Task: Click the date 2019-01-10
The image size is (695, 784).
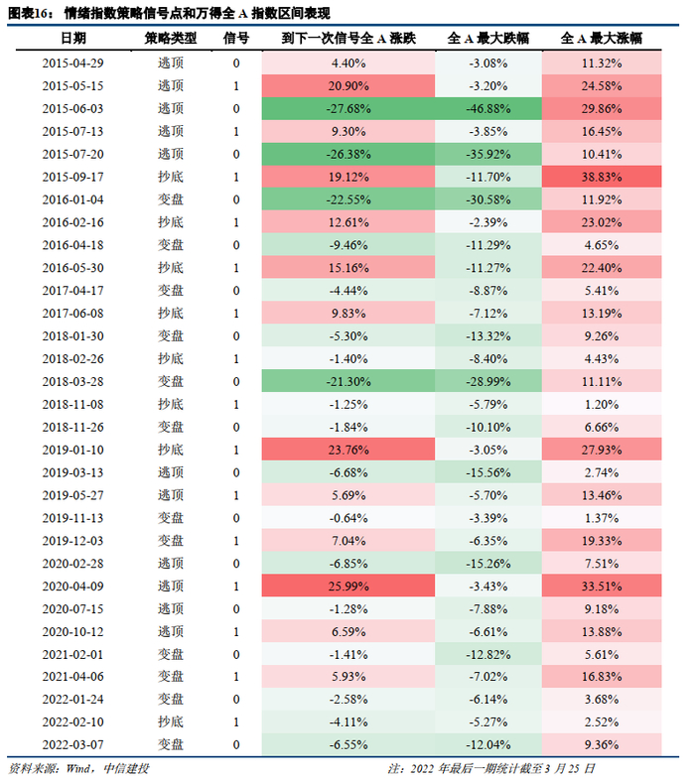Action: point(72,450)
